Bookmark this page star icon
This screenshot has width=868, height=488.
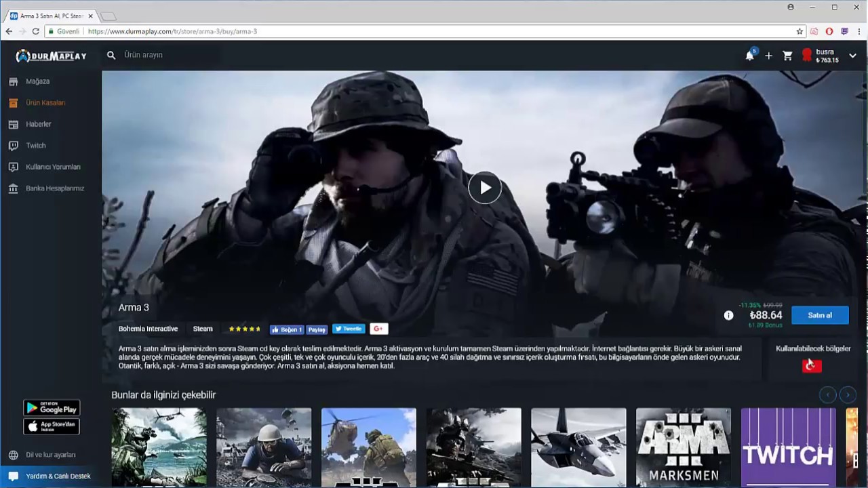click(800, 31)
